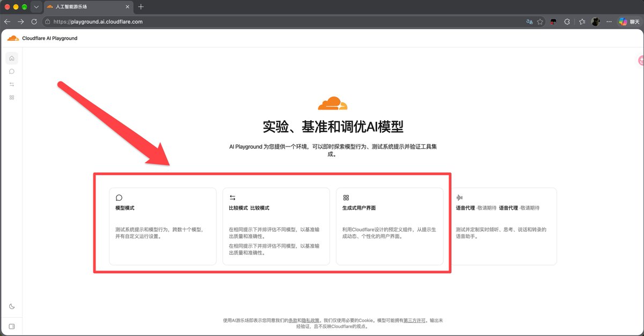Click the chat bubble icon on 模型模式 card

119,198
